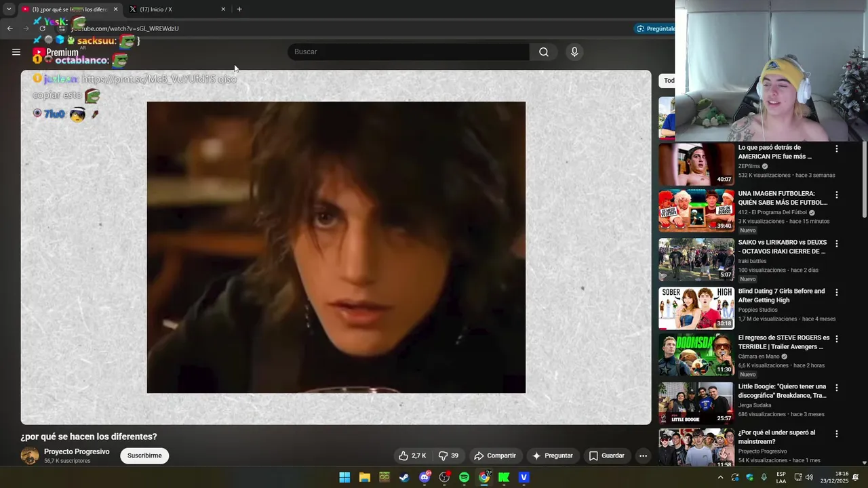Screen dimensions: 868x488
Task: Open options menu for Little Boogie video
Action: tap(836, 388)
